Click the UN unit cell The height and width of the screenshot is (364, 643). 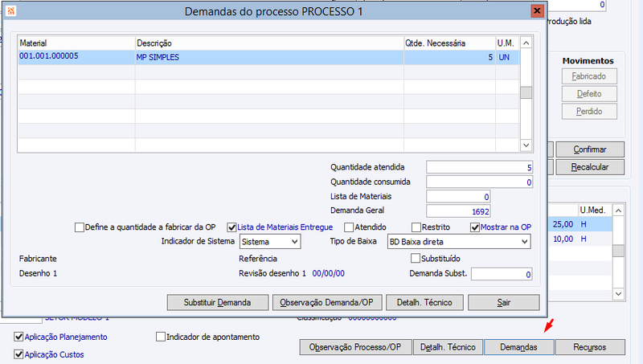coord(507,57)
